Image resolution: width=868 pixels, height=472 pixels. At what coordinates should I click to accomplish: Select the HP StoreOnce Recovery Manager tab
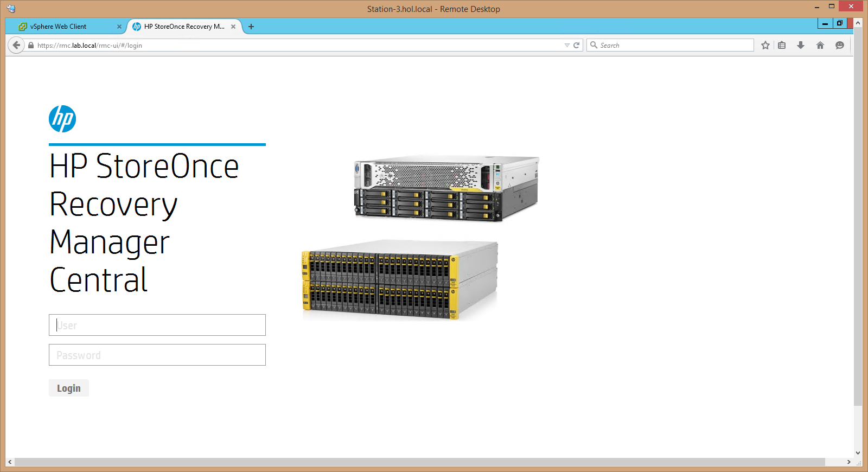coord(184,26)
